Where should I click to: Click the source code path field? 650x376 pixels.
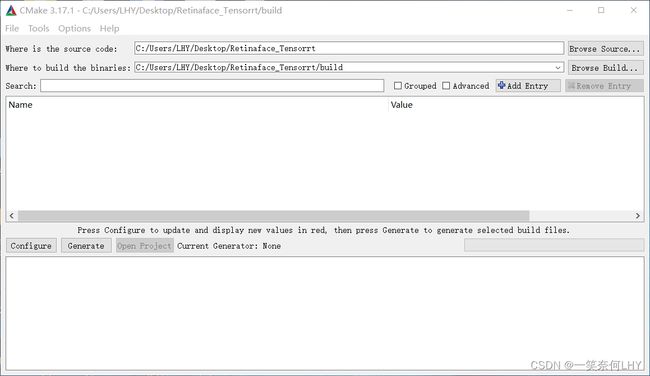point(349,49)
